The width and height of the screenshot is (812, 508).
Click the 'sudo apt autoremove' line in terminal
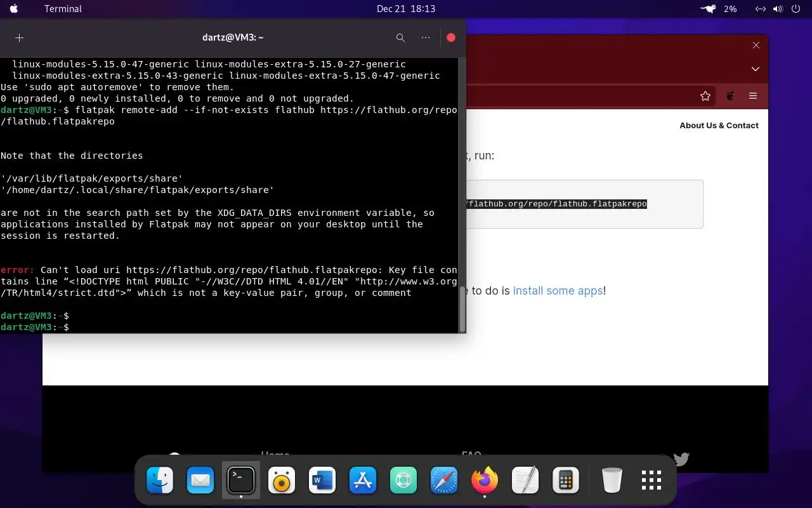point(117,87)
